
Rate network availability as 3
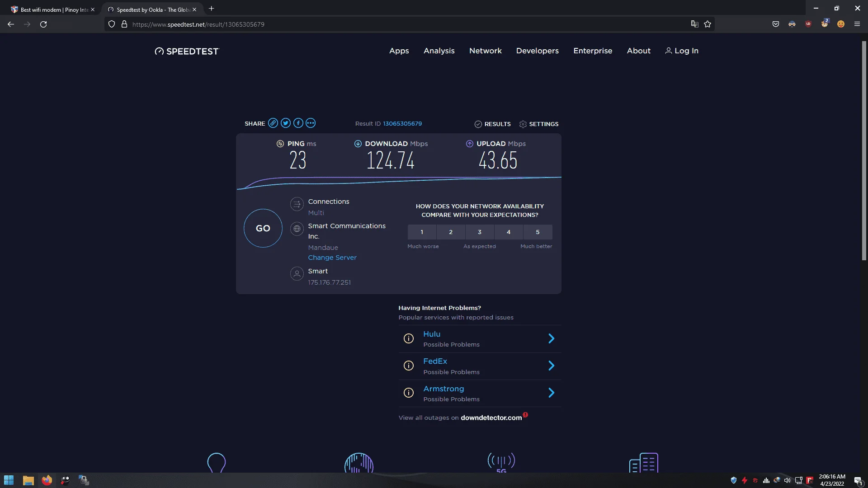(x=480, y=232)
